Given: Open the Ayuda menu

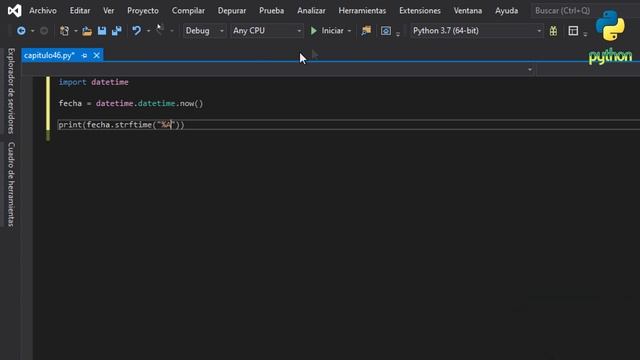Looking at the screenshot, I should 507,11.
